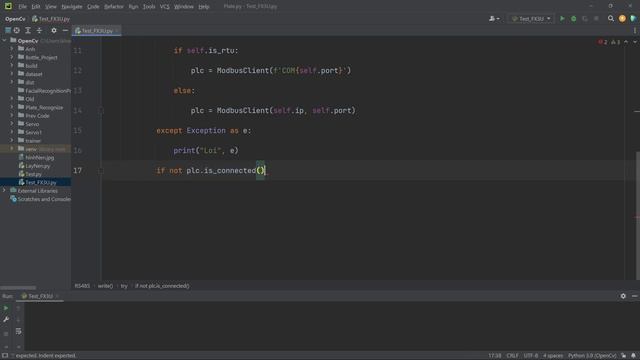Image resolution: width=640 pixels, height=360 pixels.
Task: Open the Test_FX3U run configuration dropdown
Action: pyautogui.click(x=531, y=19)
